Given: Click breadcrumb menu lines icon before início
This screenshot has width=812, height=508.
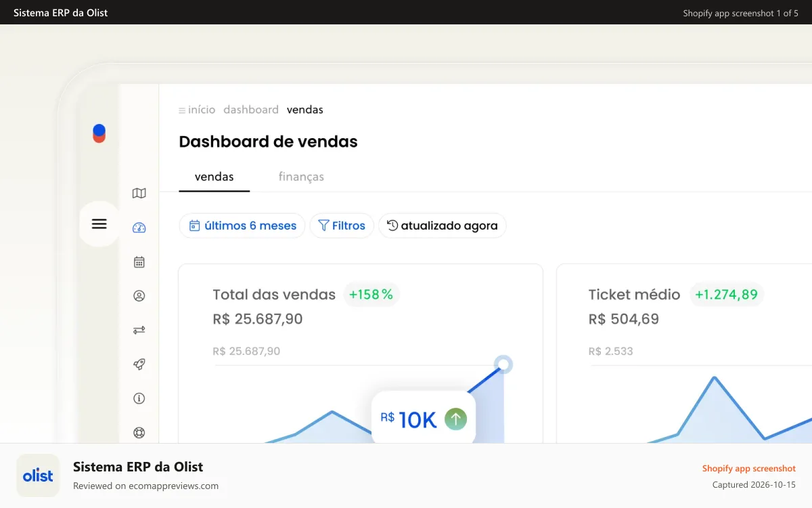Looking at the screenshot, I should click(182, 110).
